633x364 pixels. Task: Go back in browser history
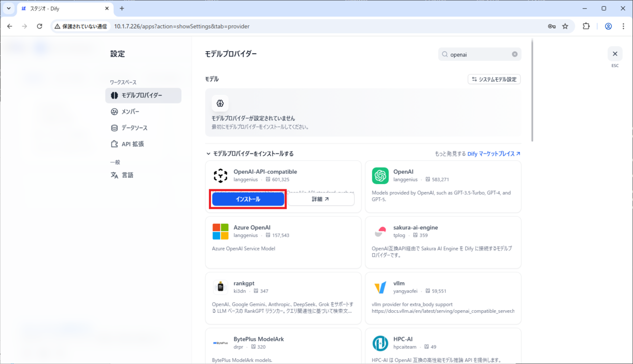click(9, 26)
